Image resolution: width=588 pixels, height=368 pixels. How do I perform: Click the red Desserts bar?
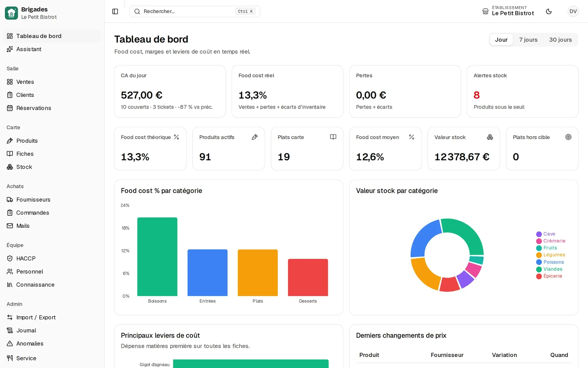(x=308, y=278)
